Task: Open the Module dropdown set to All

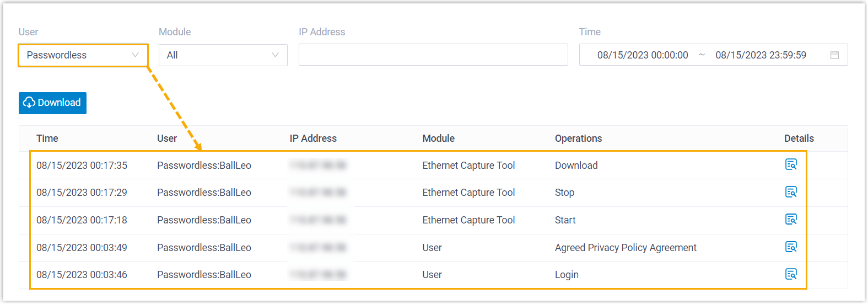Action: pos(223,55)
